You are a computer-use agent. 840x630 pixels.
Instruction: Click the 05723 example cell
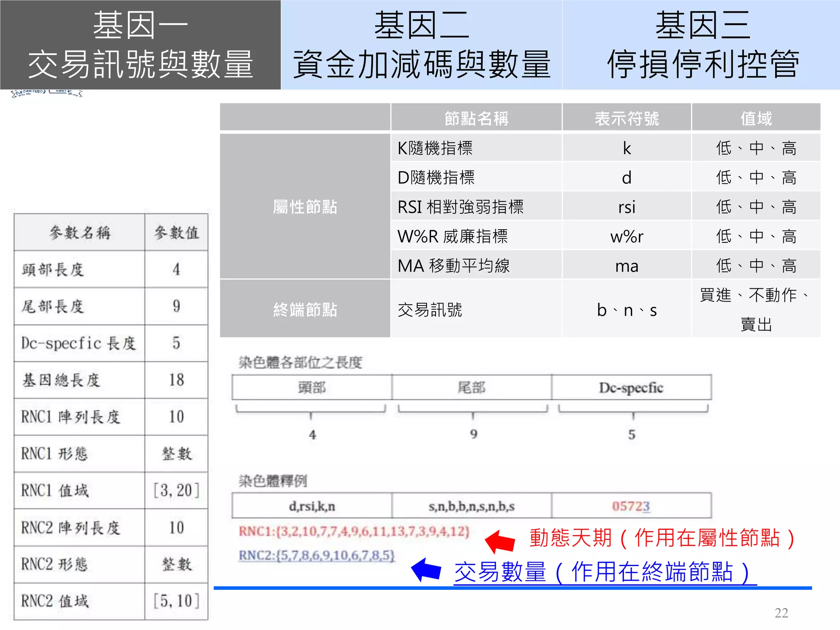(631, 506)
